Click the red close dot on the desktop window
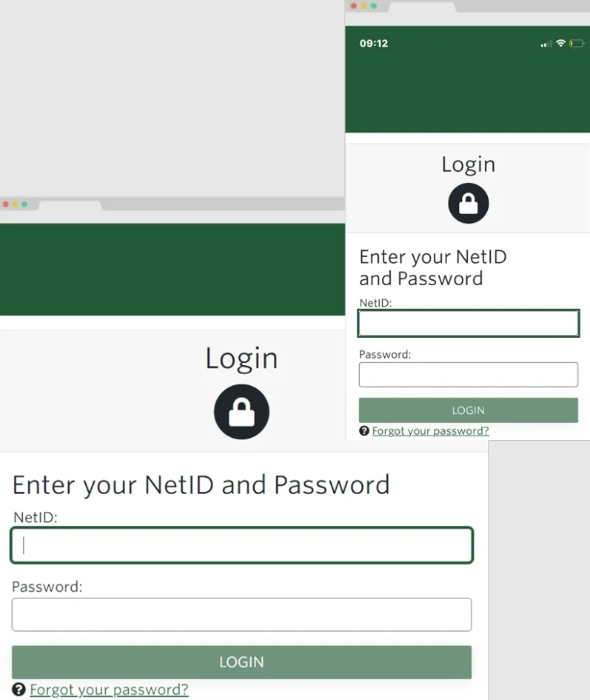The height and width of the screenshot is (700, 590). pos(6,204)
